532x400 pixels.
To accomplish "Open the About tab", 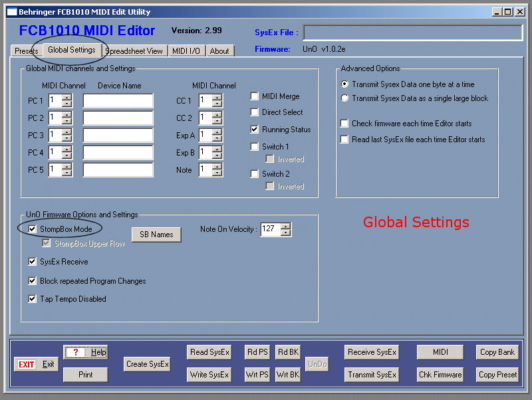I will tap(219, 51).
